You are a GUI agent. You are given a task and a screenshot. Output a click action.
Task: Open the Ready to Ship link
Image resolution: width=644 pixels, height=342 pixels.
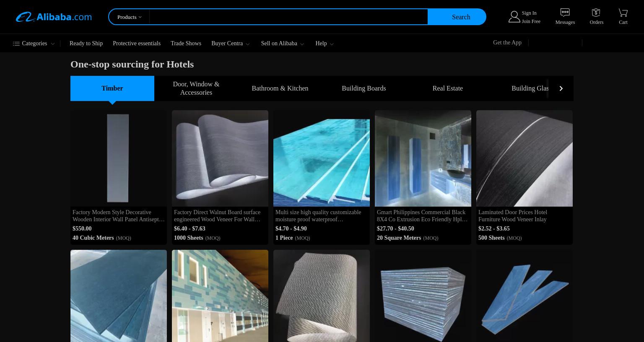(86, 44)
